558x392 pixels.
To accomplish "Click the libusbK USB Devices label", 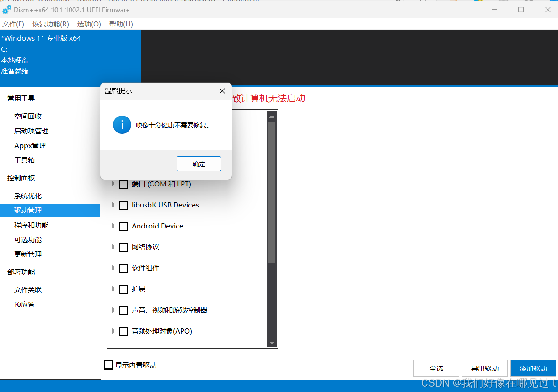I will (x=165, y=205).
